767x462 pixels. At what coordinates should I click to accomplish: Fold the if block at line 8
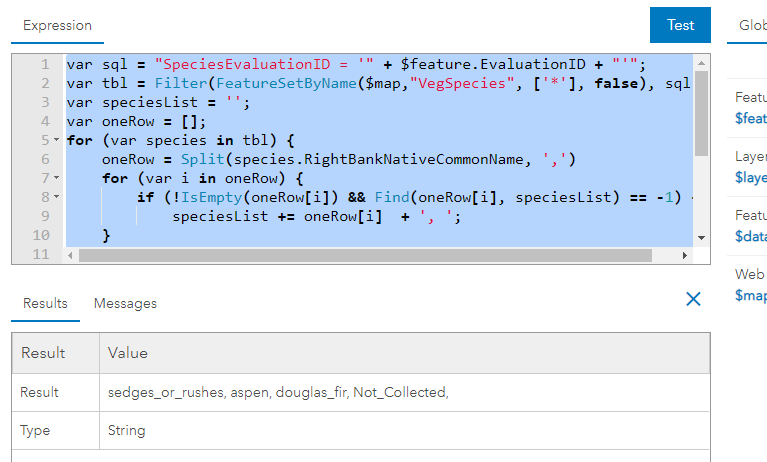point(56,198)
